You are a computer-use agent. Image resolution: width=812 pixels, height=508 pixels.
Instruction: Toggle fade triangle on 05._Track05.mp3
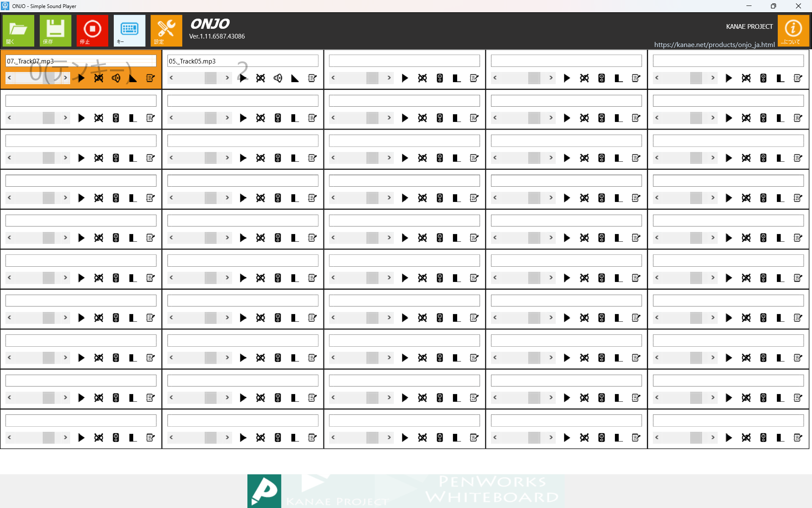[295, 78]
